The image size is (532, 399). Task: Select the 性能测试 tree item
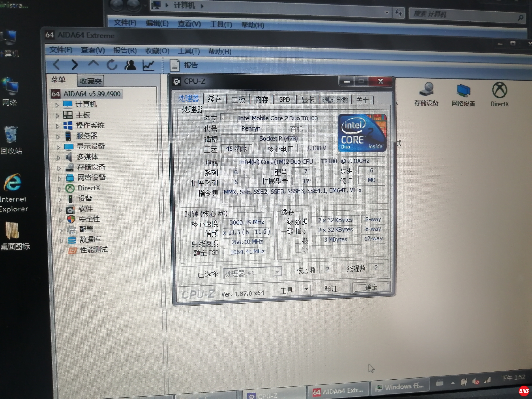click(x=94, y=250)
